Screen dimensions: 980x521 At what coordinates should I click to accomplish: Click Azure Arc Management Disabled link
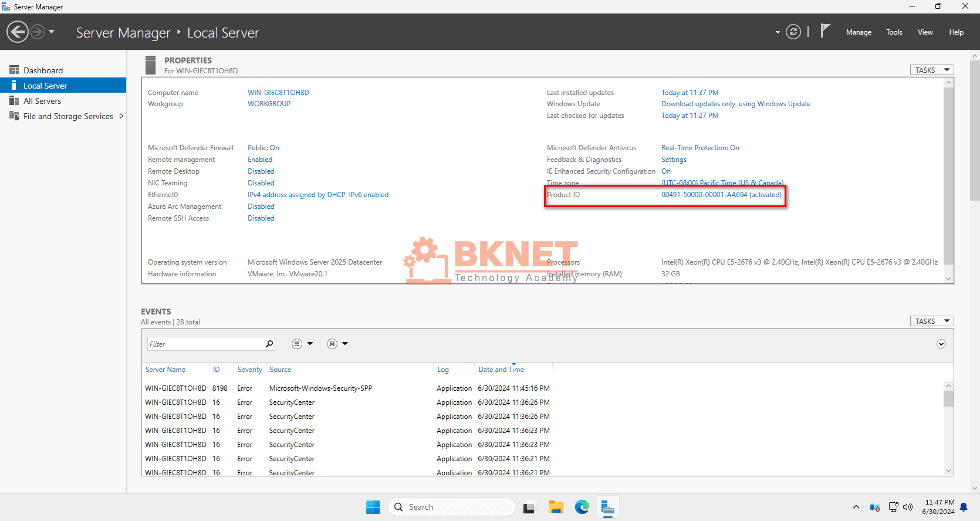261,207
